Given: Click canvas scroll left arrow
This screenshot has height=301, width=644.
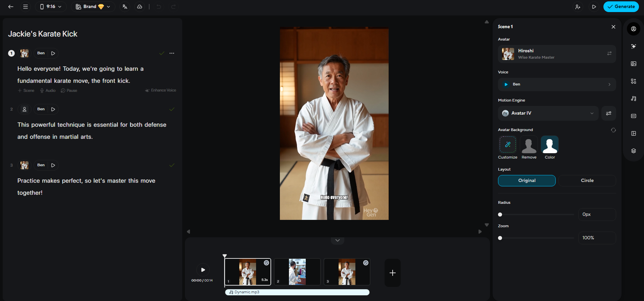Looking at the screenshot, I should 188,232.
